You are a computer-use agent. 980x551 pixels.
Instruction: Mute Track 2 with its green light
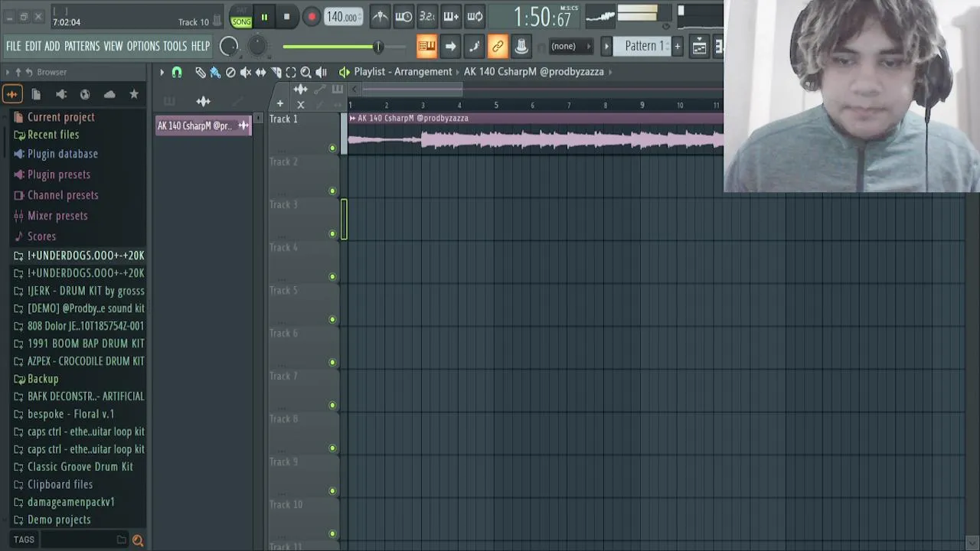coord(332,191)
